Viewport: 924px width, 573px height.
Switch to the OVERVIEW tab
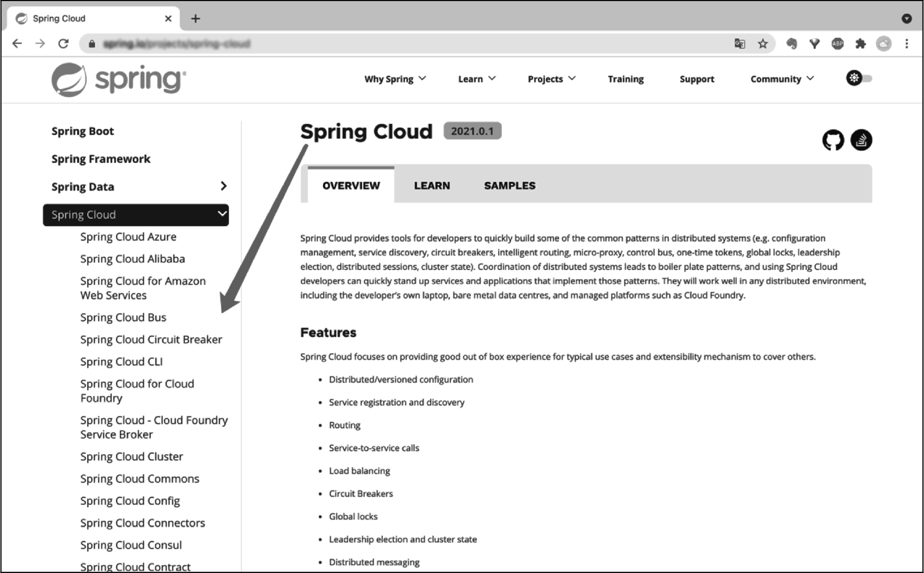coord(351,185)
